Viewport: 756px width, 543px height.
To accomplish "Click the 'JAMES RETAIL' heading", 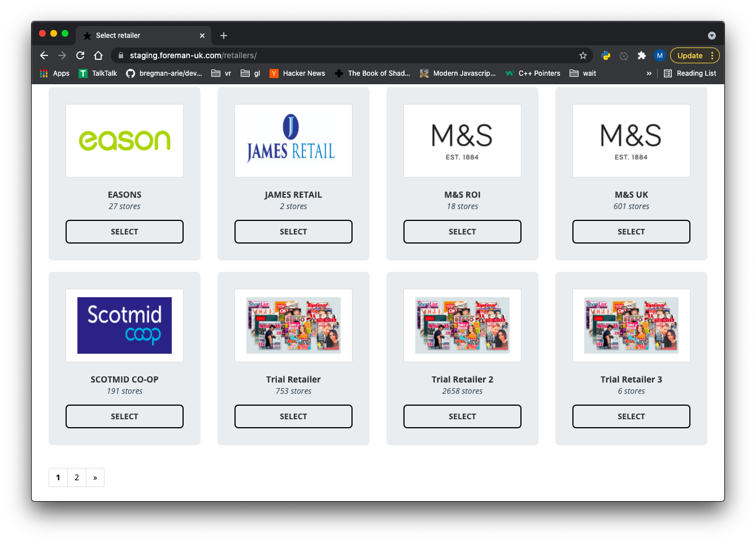I will pyautogui.click(x=293, y=195).
